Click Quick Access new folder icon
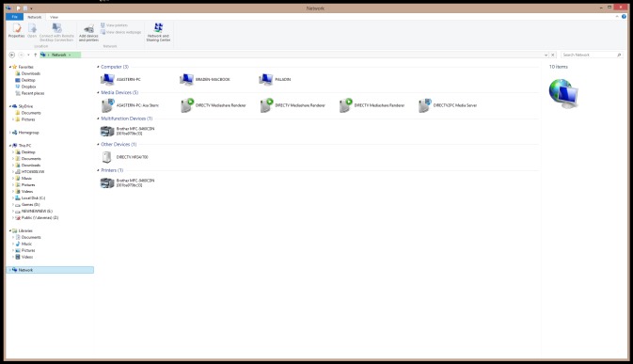633x364 pixels. click(x=25, y=8)
